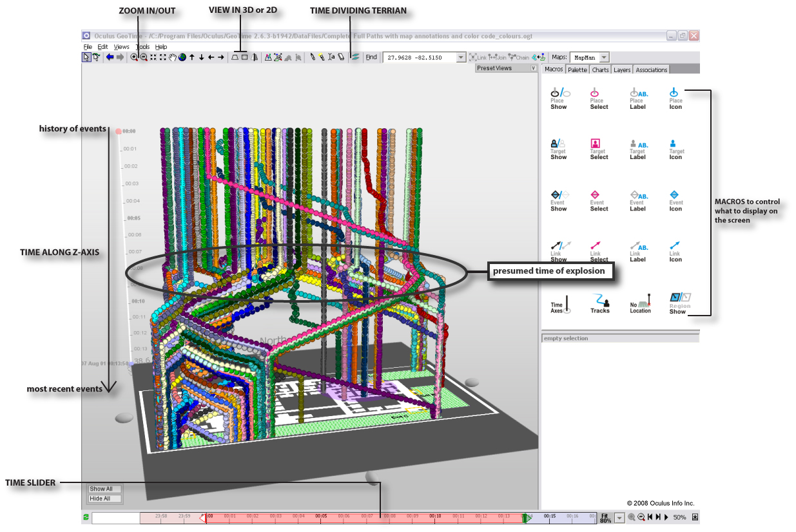796x532 pixels.
Task: Toggle the Event Icon macro
Action: pyautogui.click(x=675, y=201)
